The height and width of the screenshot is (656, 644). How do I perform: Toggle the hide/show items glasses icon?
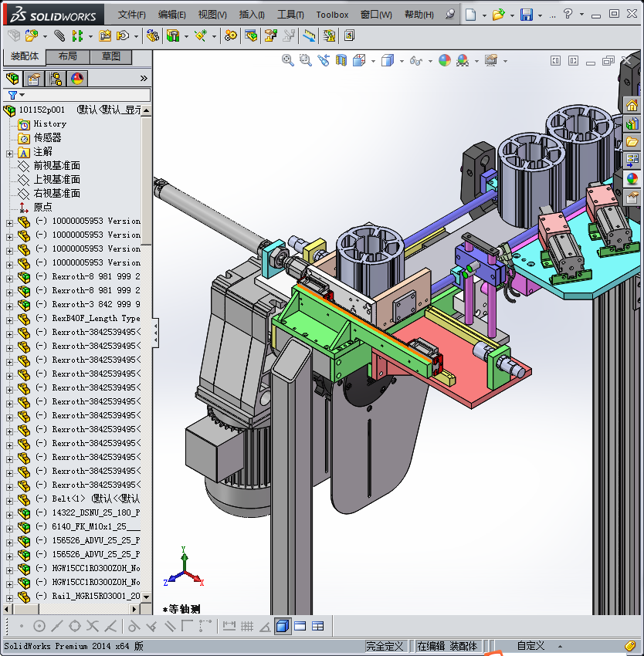[x=416, y=60]
